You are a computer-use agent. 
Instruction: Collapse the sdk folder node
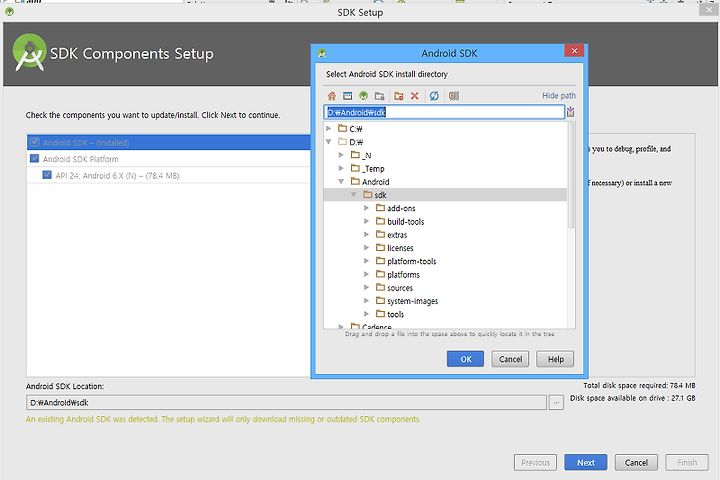coord(354,195)
